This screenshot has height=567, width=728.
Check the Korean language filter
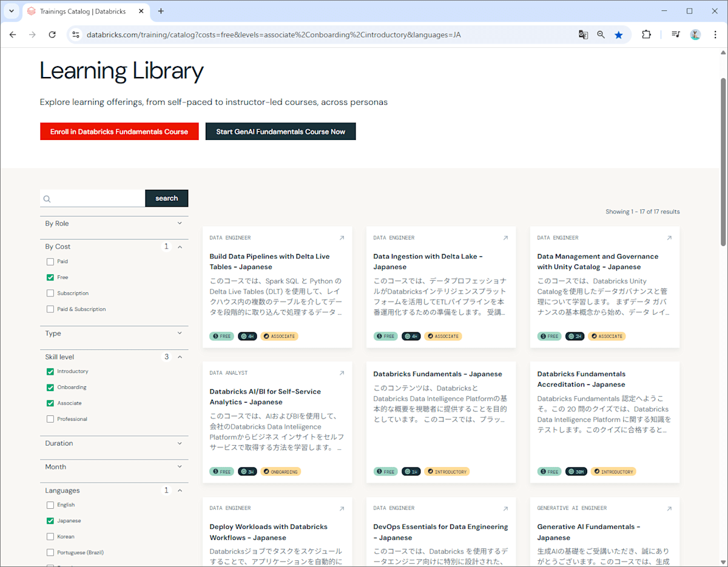click(x=50, y=536)
